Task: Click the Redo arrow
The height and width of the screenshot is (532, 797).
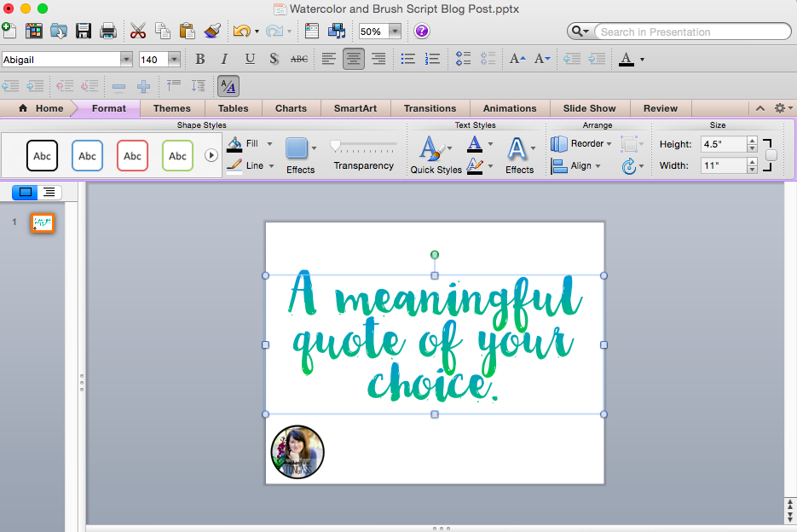Action: coord(274,31)
